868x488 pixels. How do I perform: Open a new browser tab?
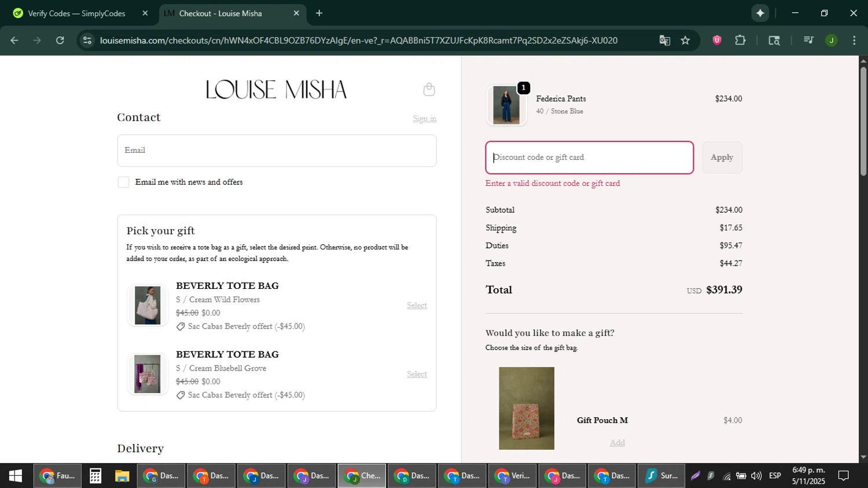click(319, 13)
